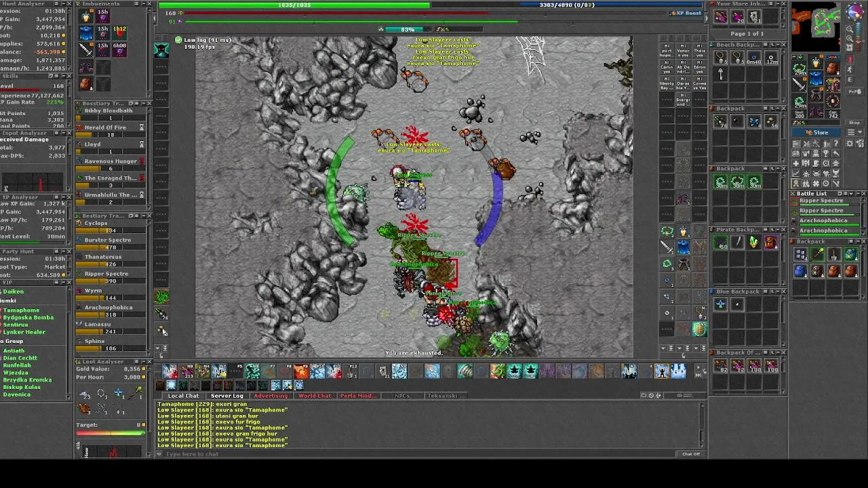Select Burster Spectre in Bestiary Tracker

tap(111, 243)
